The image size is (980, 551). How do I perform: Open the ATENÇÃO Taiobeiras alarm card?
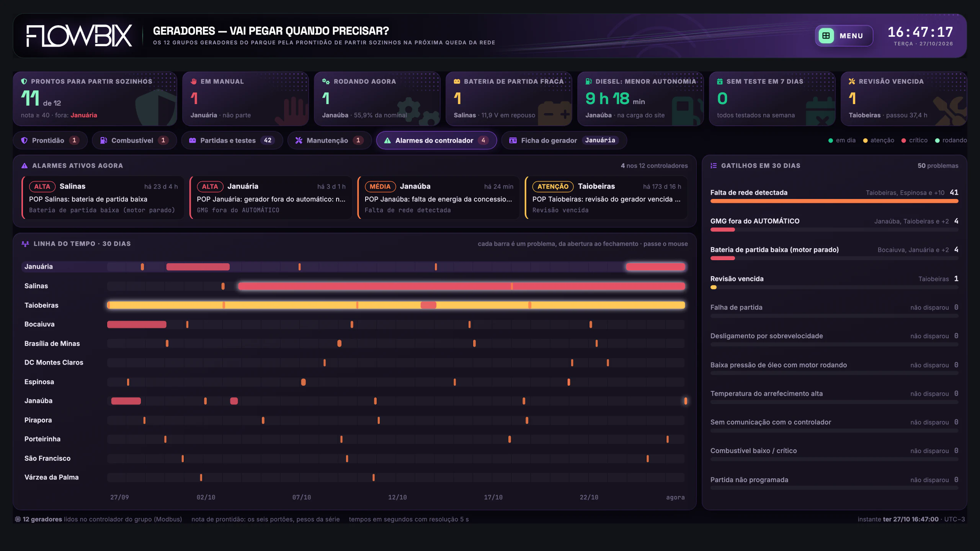pyautogui.click(x=606, y=198)
